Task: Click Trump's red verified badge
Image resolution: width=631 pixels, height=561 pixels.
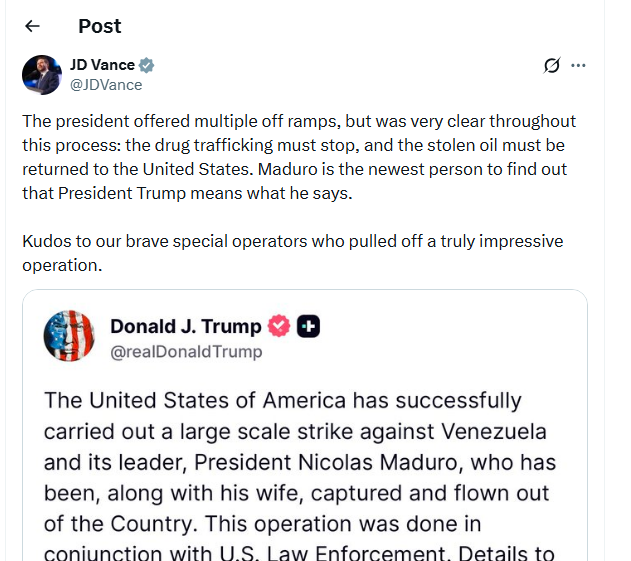Action: [x=280, y=326]
